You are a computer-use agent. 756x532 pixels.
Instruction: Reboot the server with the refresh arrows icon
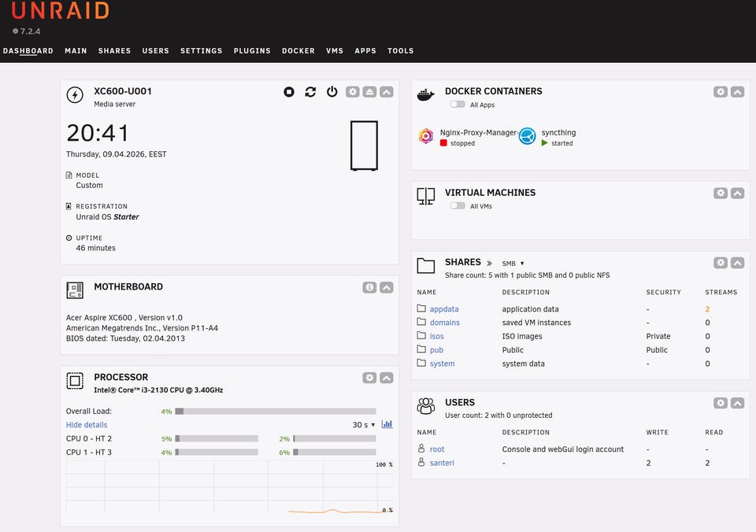pyautogui.click(x=310, y=91)
